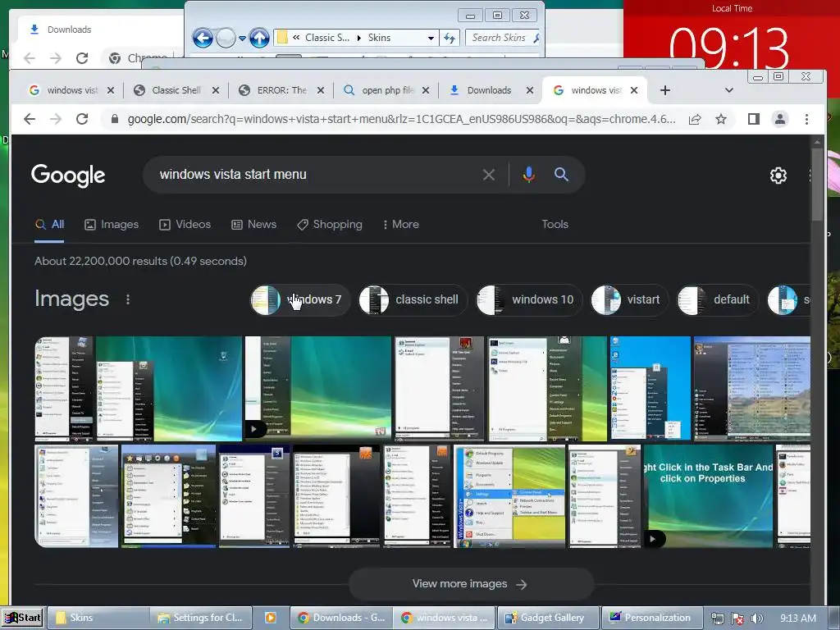The width and height of the screenshot is (840, 630).
Task: Close the Classic Shell tab
Action: pyautogui.click(x=216, y=90)
